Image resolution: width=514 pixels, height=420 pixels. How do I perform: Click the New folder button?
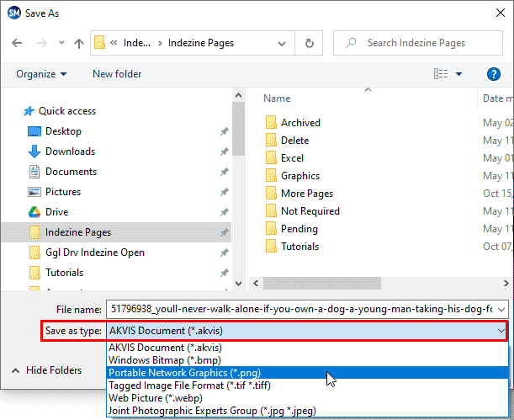(117, 74)
